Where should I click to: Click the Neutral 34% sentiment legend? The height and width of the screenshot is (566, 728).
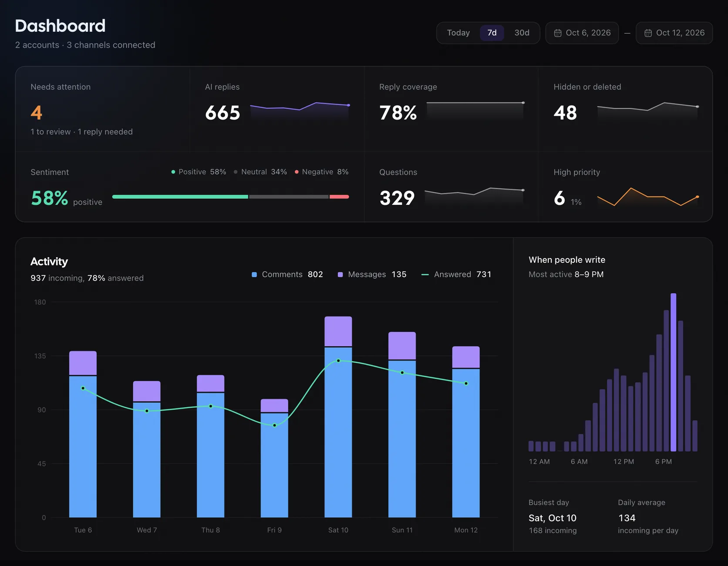coord(260,172)
